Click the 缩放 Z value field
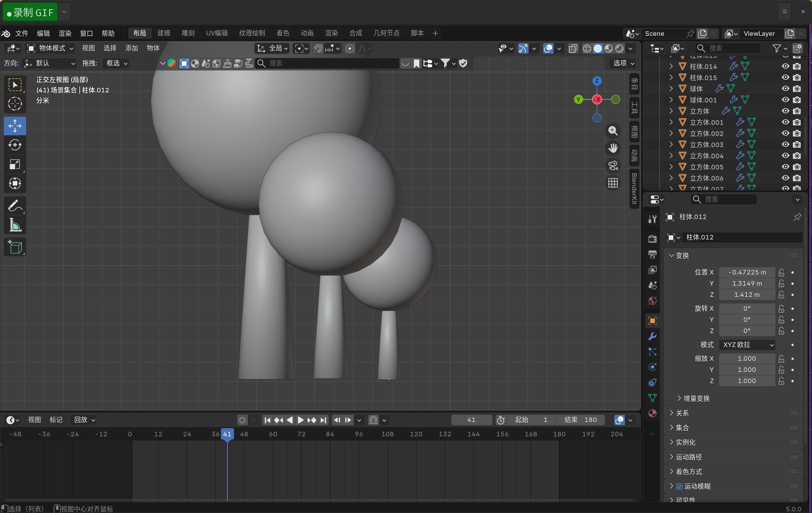 pos(747,381)
